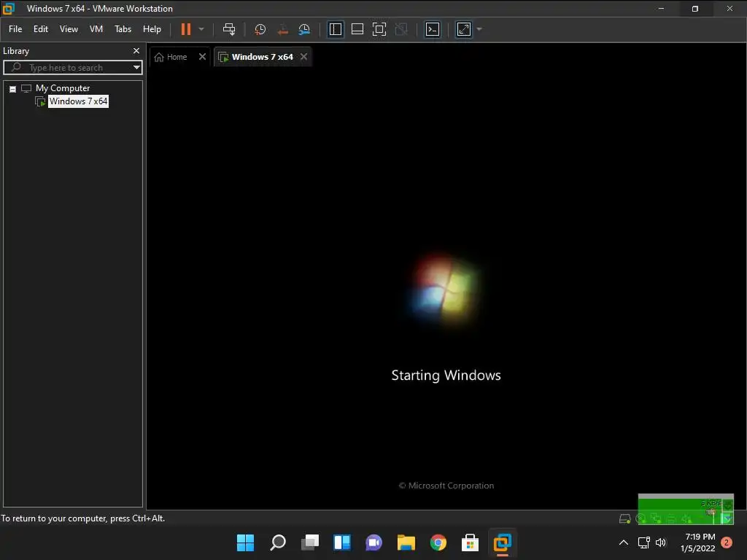The image size is (747, 560).
Task: Select Windows 7 x64 in library tree
Action: tap(78, 101)
